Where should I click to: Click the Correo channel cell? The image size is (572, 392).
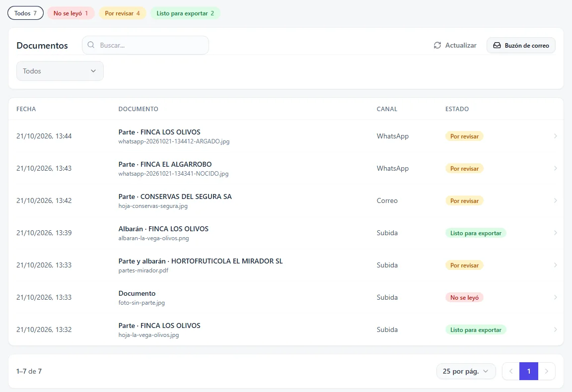pyautogui.click(x=387, y=200)
